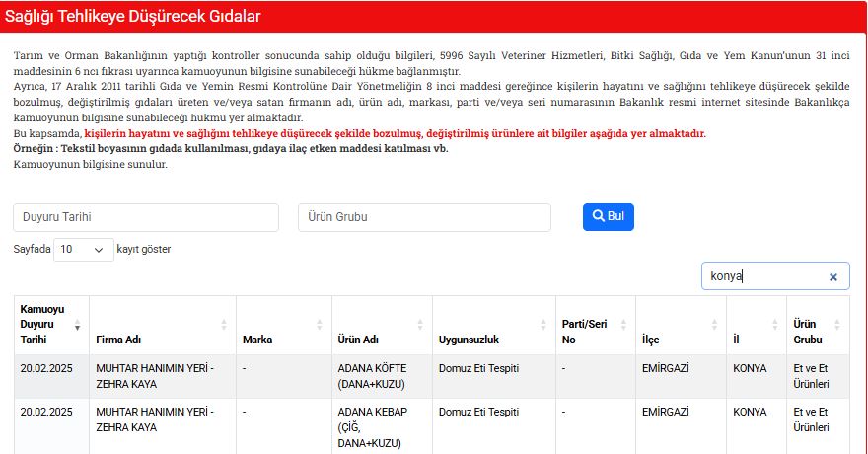Open the records per page dropdown
Screen dimensions: 868x454
(x=84, y=249)
